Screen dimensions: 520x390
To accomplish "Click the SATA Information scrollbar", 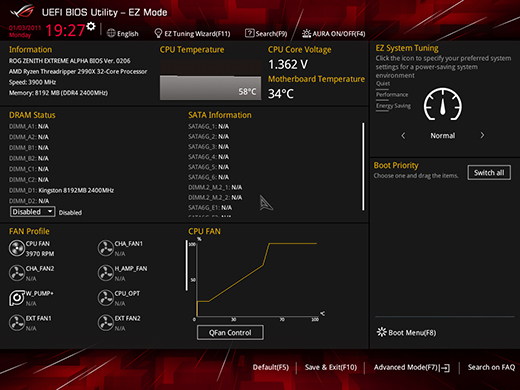I will (363, 167).
